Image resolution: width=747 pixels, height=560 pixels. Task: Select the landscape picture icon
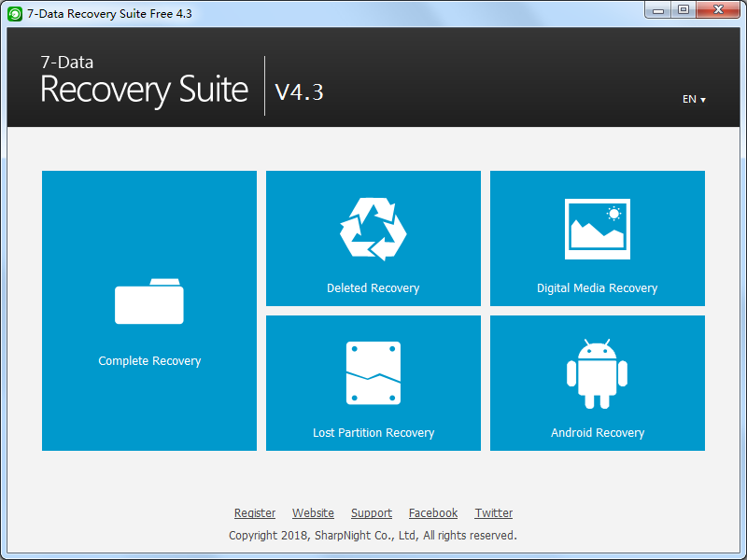[x=598, y=229]
